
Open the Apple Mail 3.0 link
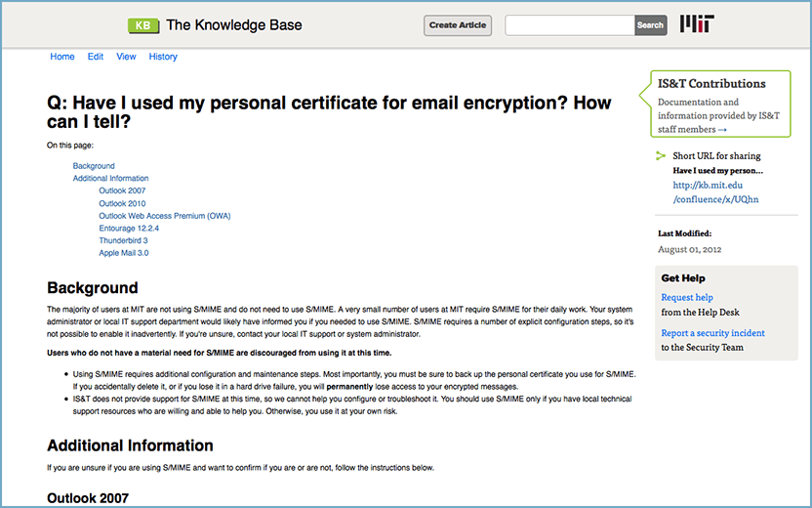(124, 253)
